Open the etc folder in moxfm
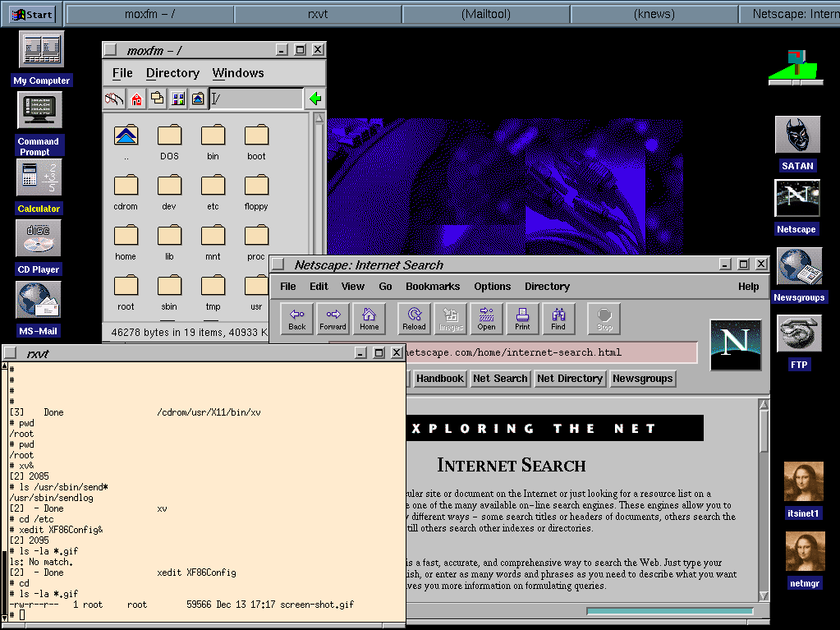This screenshot has width=840, height=630. click(x=213, y=186)
